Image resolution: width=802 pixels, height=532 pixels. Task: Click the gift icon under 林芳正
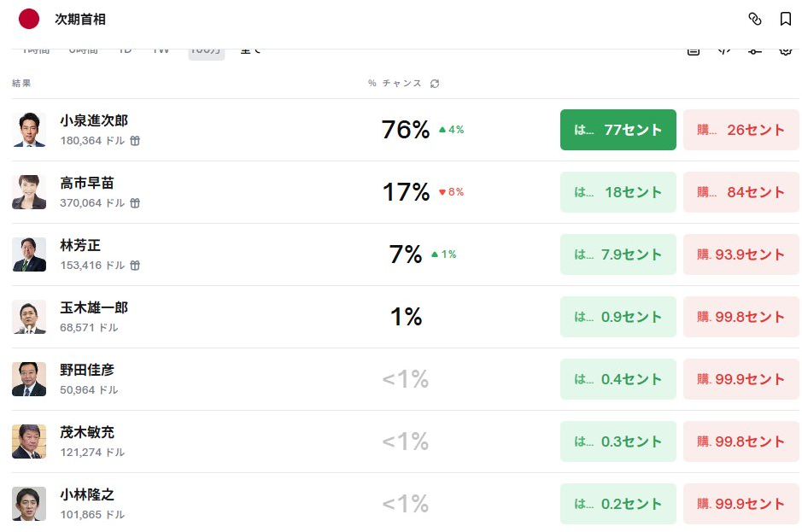(x=135, y=266)
